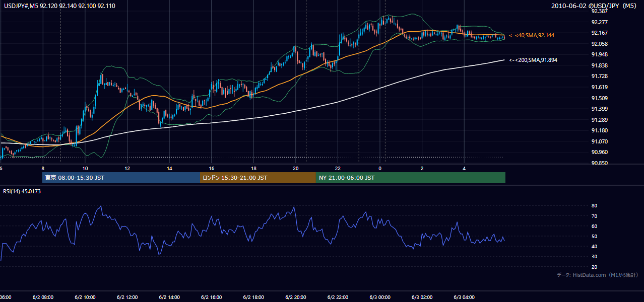Click the 6/2 18:00 bottom time label
This screenshot has height=302, width=644.
(x=253, y=297)
